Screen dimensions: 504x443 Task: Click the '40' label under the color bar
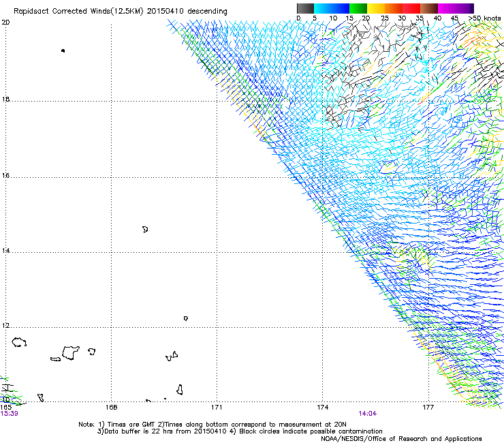437,18
